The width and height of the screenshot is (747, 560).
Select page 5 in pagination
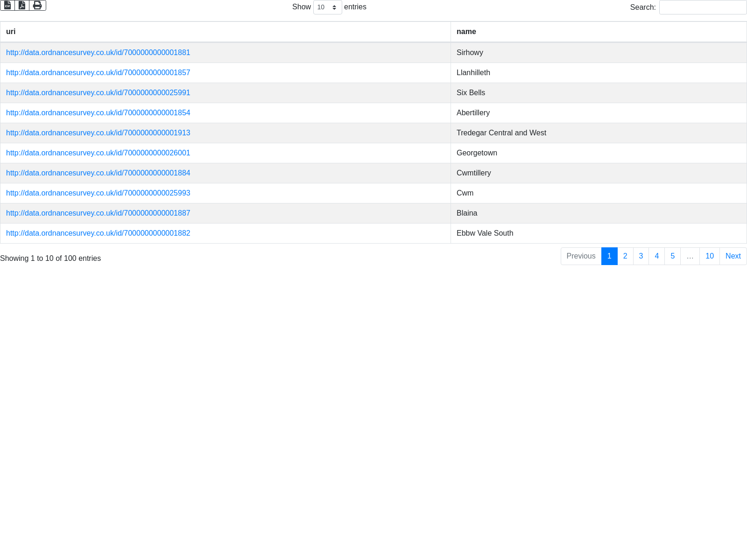click(672, 256)
